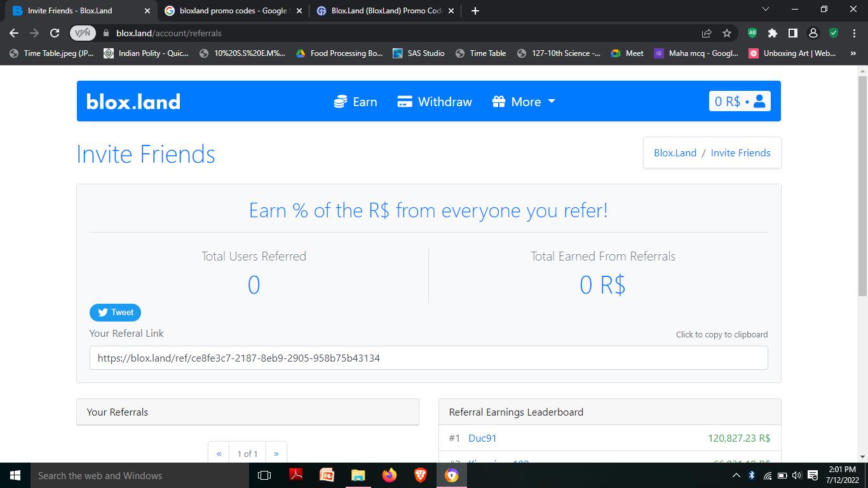Screen dimensions: 868x488
Task: Open Meet bookmark
Action: point(627,53)
